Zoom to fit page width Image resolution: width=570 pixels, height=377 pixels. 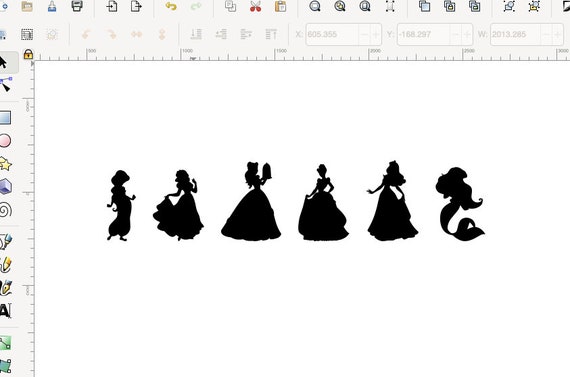point(390,6)
